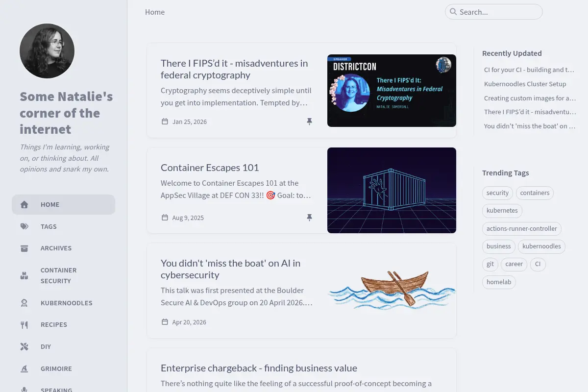Image resolution: width=588 pixels, height=392 pixels.
Task: Click the kubernoodles trending tag
Action: point(541,246)
